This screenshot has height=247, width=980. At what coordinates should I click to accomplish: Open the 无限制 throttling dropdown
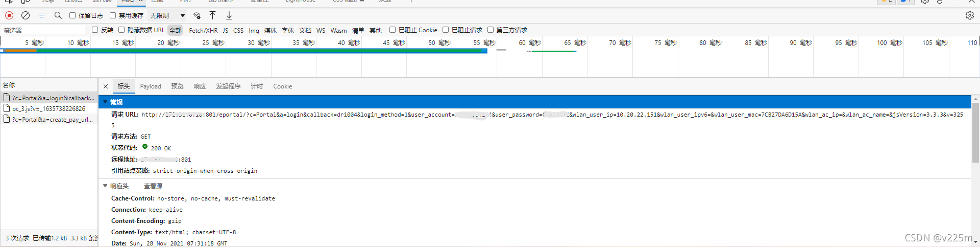coord(168,15)
